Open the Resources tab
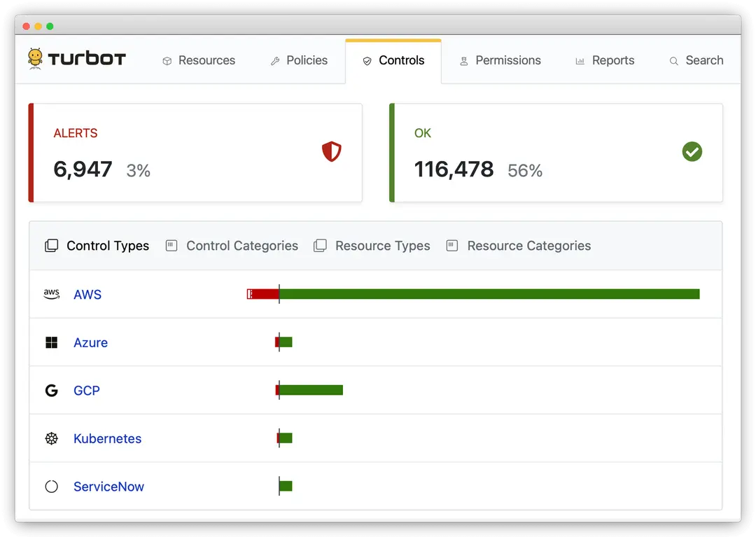Viewport: 756px width, 537px height. point(199,61)
